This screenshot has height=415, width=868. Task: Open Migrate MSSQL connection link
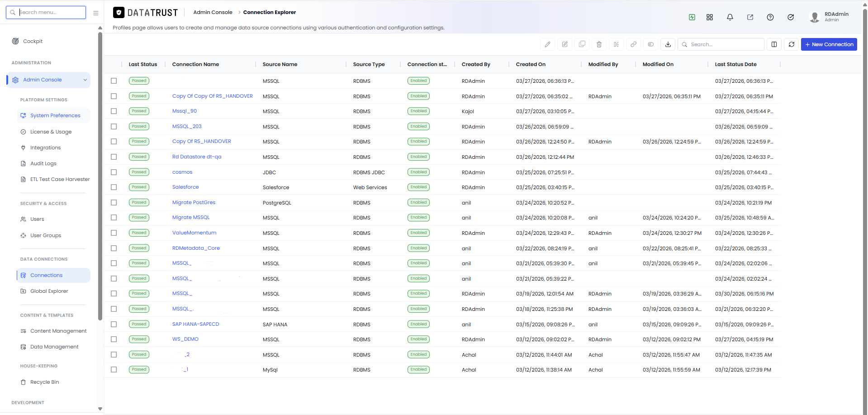click(191, 217)
